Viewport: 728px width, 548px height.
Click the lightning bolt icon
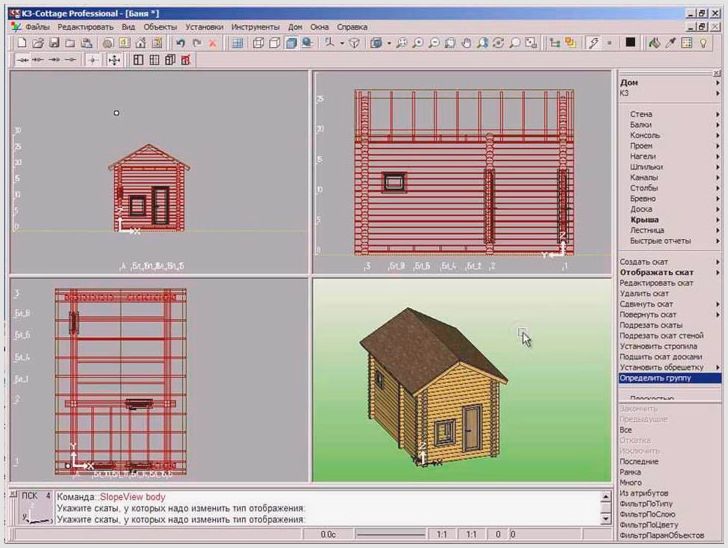[593, 43]
